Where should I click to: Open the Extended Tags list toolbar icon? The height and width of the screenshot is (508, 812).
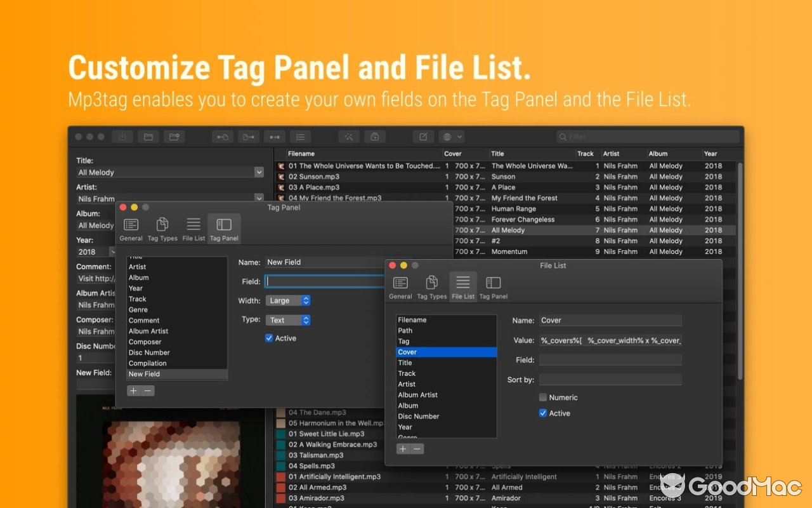pos(300,137)
